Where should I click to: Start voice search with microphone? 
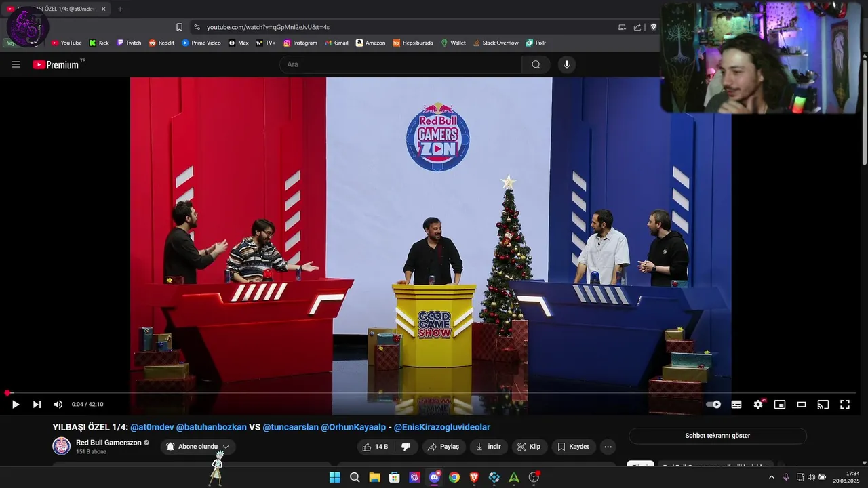567,64
